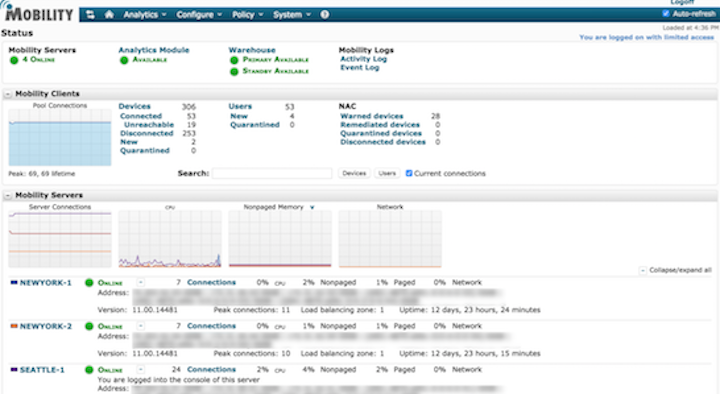
Task: Click green Online status dot for NEWYORK-2
Action: (x=89, y=326)
